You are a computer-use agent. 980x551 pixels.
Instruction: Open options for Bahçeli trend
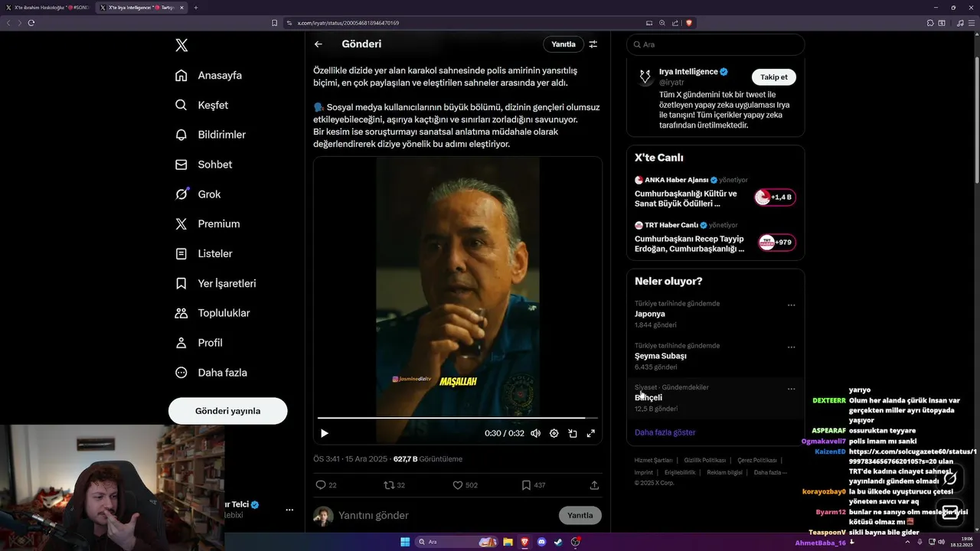(792, 389)
